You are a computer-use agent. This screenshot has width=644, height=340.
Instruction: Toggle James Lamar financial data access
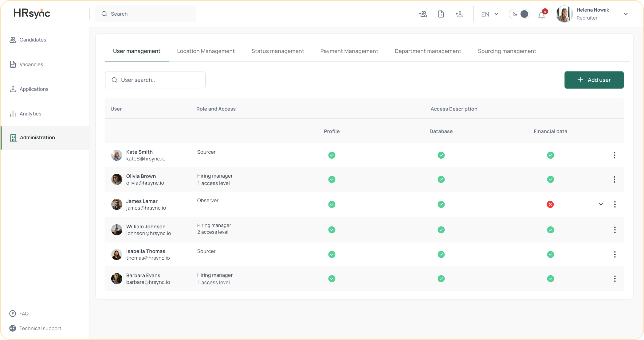point(550,204)
